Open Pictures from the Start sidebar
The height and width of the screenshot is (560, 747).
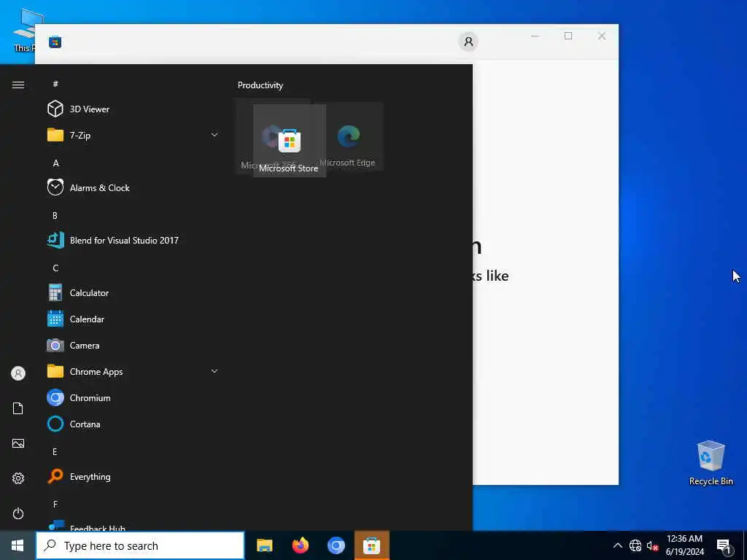(18, 443)
